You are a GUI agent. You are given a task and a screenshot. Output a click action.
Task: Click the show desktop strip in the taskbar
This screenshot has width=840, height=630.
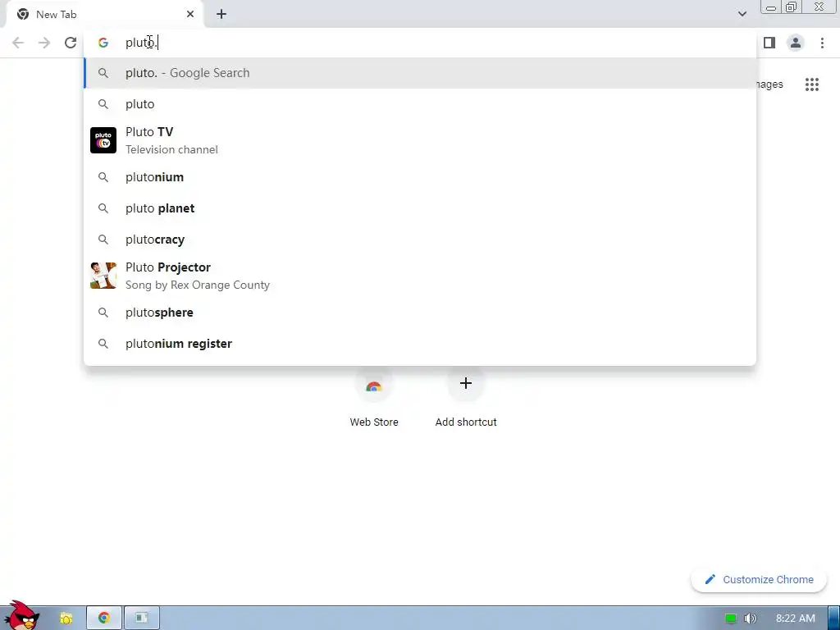[834, 619]
